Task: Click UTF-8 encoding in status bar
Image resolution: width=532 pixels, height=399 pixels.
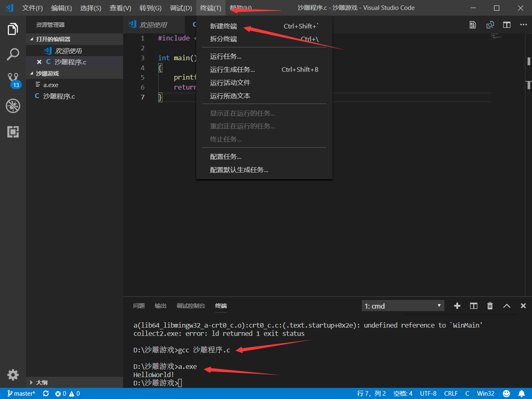Action: (x=428, y=394)
